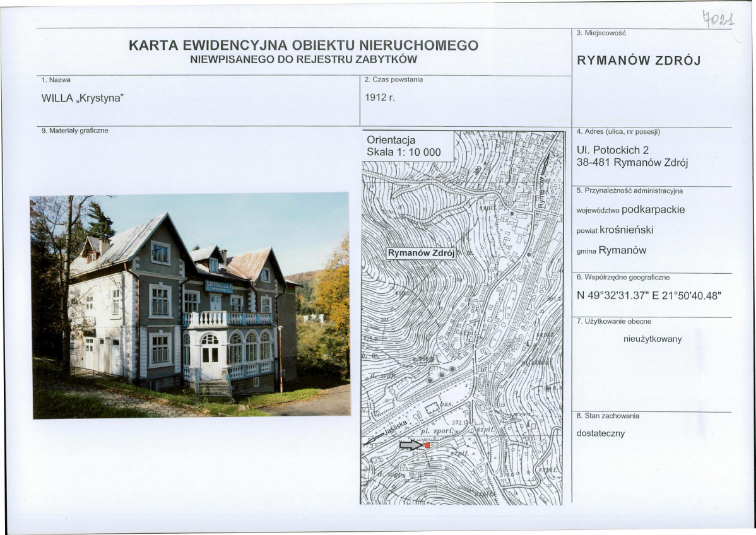756x535 pixels.
Task: Click '7. Użytkowanie obecne' label
Action: point(614,322)
